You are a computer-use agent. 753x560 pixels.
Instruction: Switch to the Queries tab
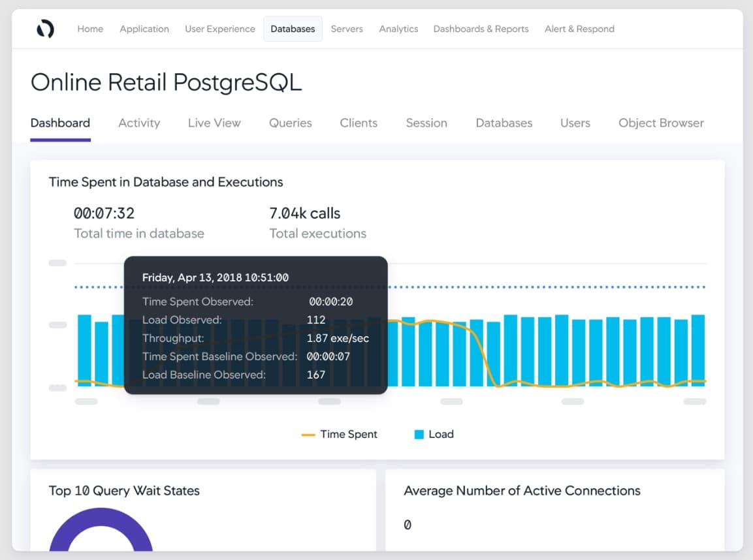coord(290,123)
